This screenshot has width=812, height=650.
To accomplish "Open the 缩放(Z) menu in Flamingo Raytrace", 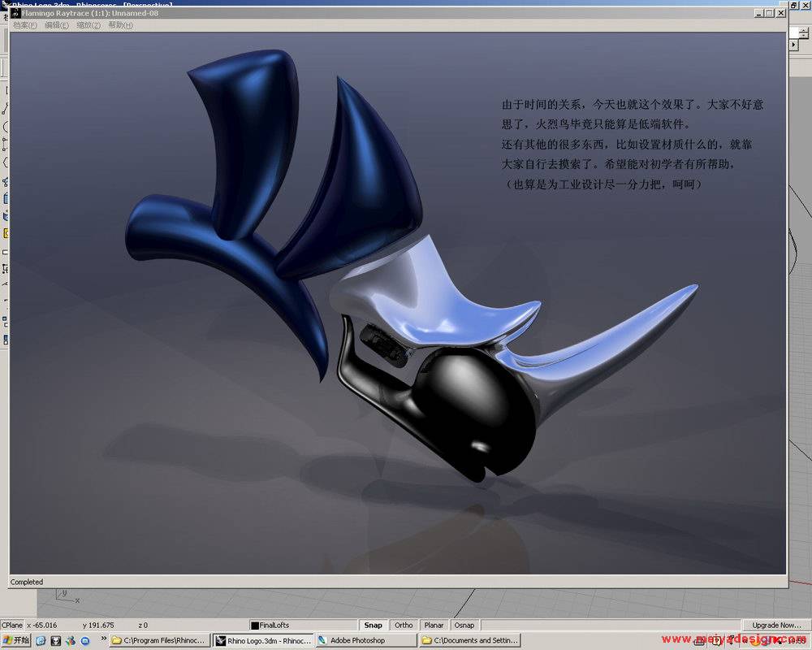I will click(88, 25).
